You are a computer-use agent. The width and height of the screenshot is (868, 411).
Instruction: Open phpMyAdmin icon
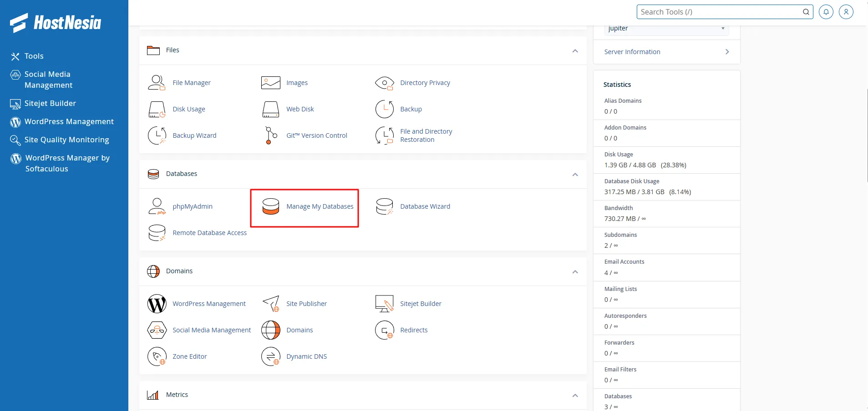click(157, 206)
